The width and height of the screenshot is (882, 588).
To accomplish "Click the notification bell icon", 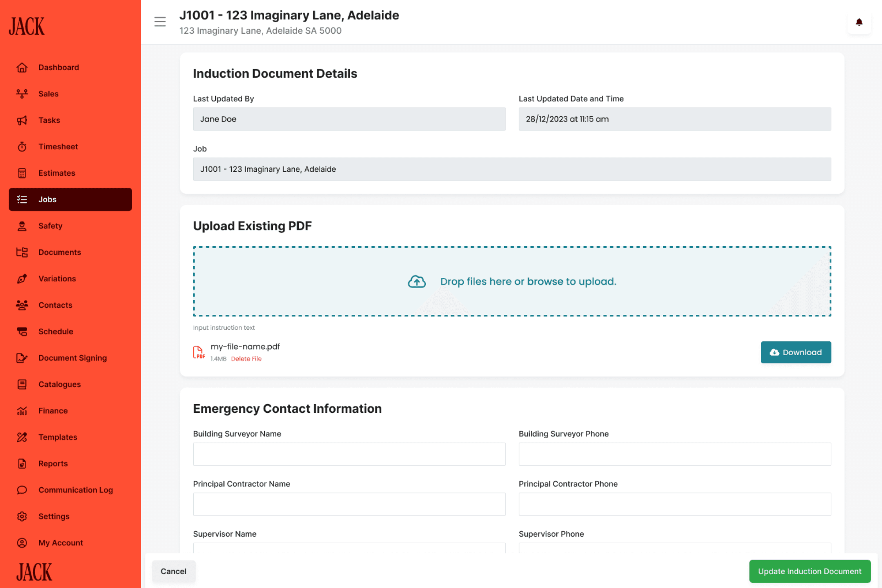I will click(858, 22).
